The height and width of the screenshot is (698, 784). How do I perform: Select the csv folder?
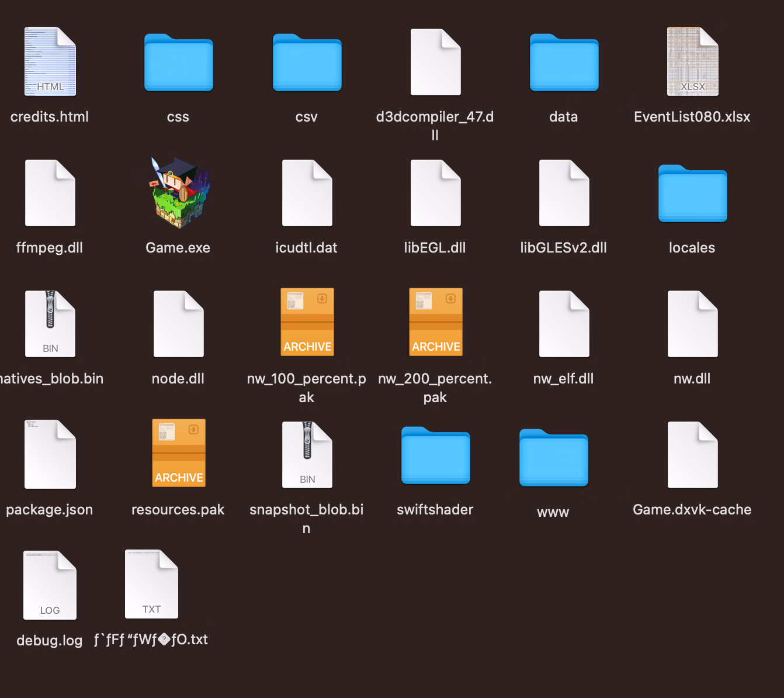coord(307,63)
